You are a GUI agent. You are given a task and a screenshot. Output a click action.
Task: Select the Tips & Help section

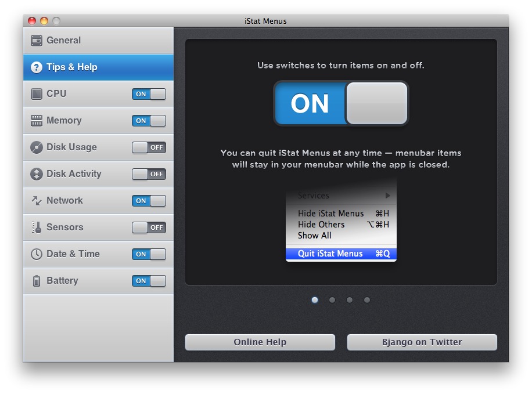98,67
